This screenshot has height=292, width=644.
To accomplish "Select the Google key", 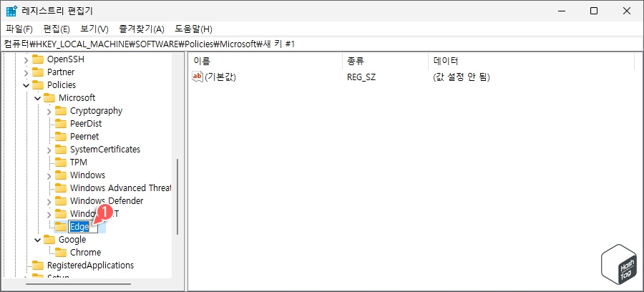I will pos(72,240).
